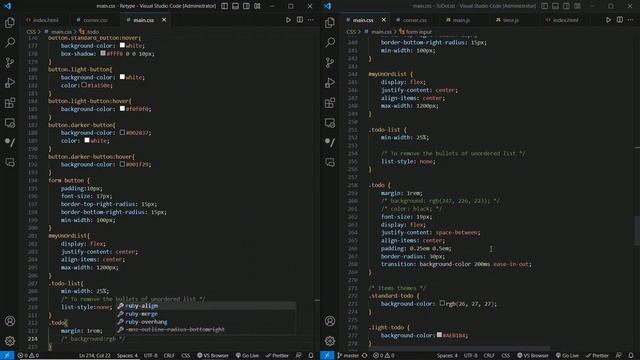This screenshot has width=640, height=360.
Task: Open Run and Debug in the right ToDoList window
Action: pyautogui.click(x=330, y=82)
